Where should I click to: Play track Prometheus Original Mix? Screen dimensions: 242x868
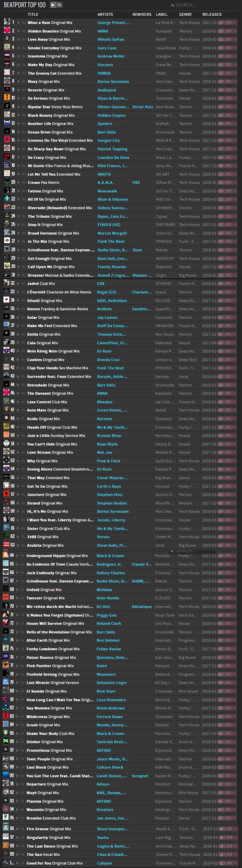pyautogui.click(x=18, y=750)
